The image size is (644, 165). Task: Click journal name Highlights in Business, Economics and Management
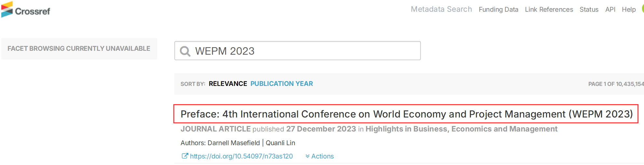pyautogui.click(x=461, y=129)
